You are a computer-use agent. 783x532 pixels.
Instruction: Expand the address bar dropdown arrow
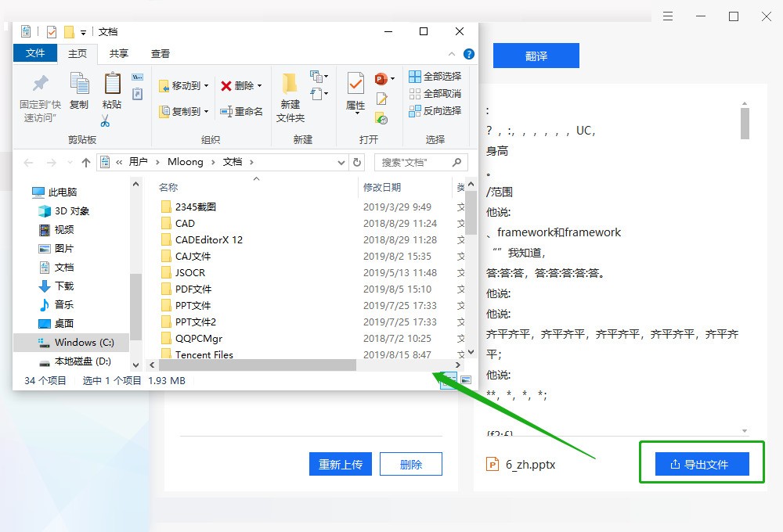(340, 163)
